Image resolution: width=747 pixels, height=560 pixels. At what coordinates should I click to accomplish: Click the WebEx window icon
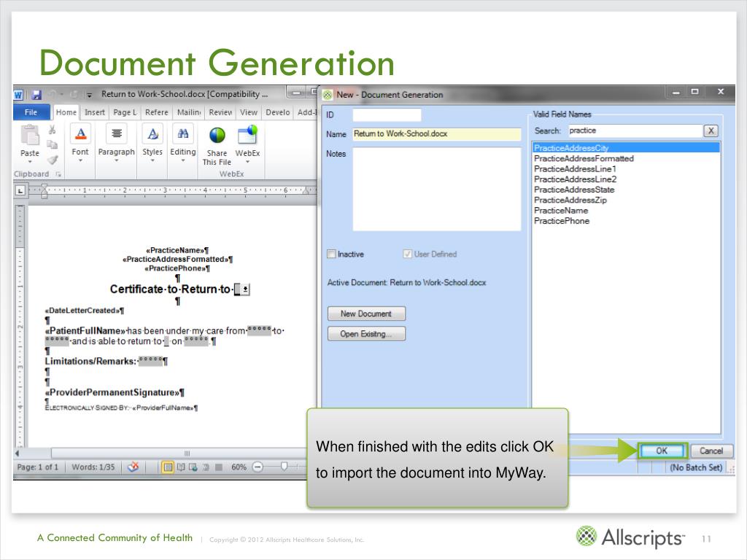coord(248,135)
